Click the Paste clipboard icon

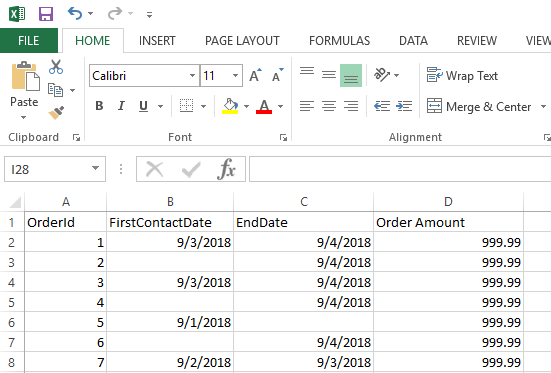point(25,76)
